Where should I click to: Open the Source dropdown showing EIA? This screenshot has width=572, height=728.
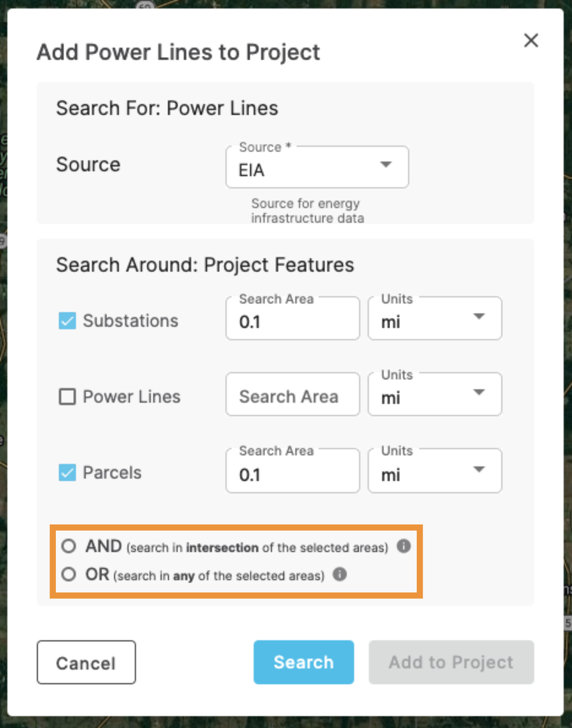pyautogui.click(x=317, y=167)
